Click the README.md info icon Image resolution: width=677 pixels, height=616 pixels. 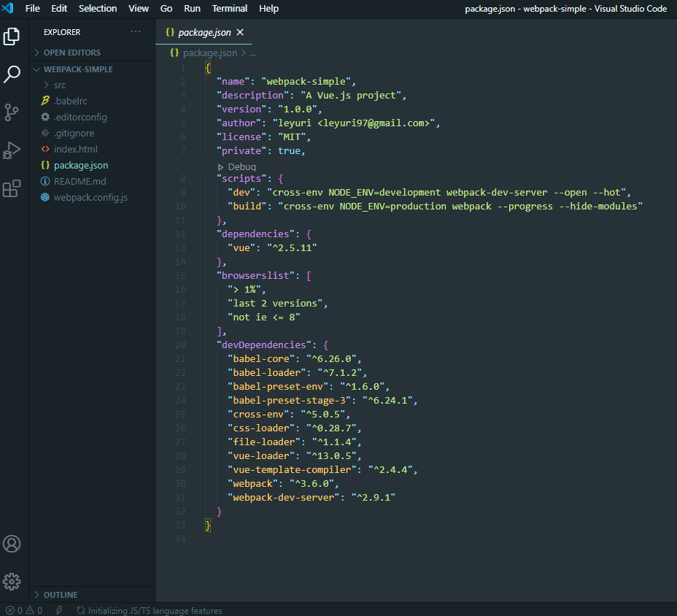(45, 181)
